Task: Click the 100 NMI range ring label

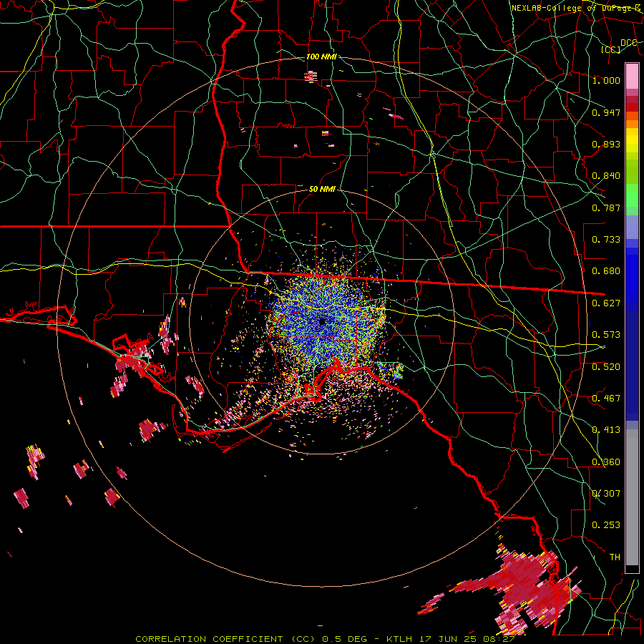Action: 321,57
